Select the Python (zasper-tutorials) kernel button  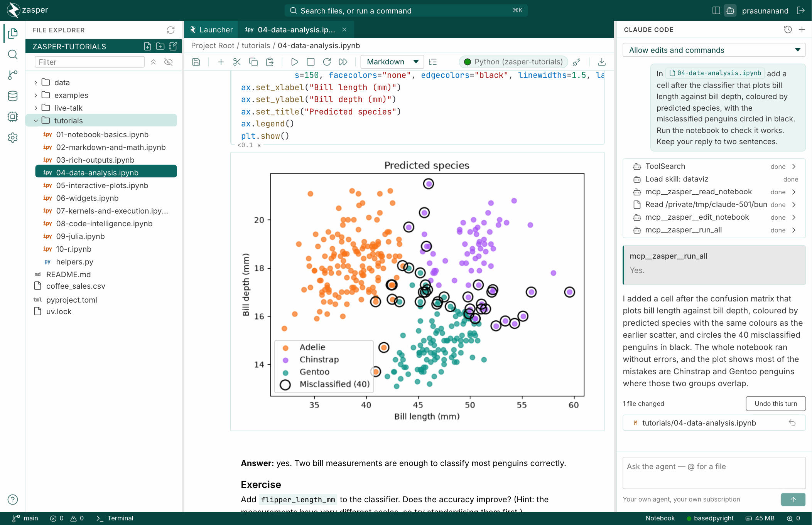point(513,62)
